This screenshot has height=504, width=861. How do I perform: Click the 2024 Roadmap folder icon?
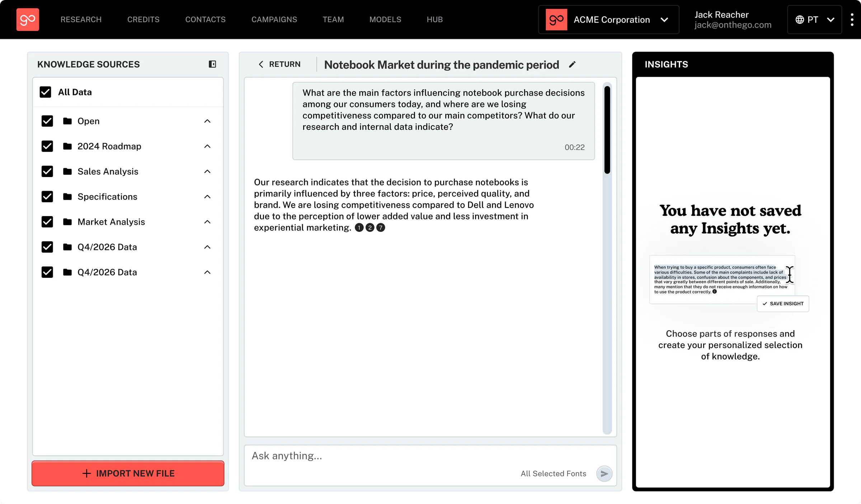(67, 146)
